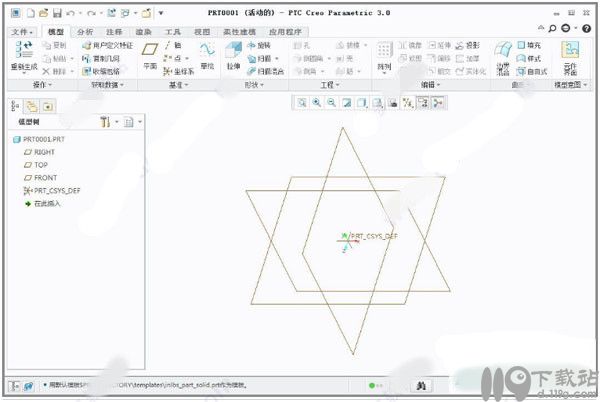Switch to the Annotate (注释) ribbon tab
600x402 pixels.
coord(114,32)
